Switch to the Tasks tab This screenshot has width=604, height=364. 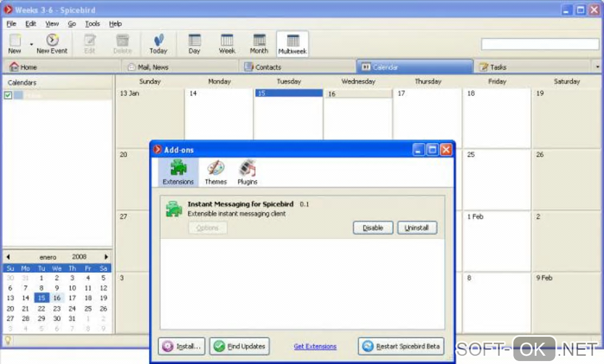click(x=532, y=67)
